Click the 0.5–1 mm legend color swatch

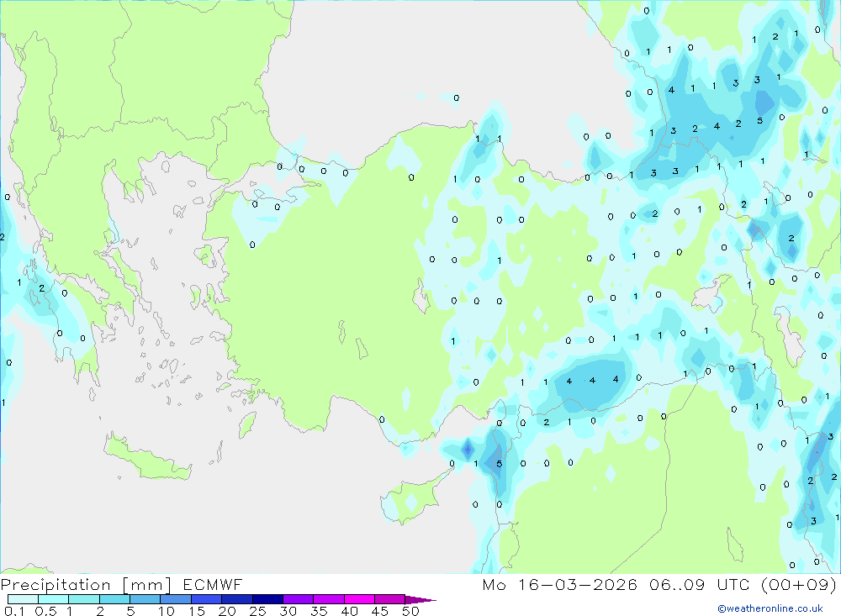point(53,599)
